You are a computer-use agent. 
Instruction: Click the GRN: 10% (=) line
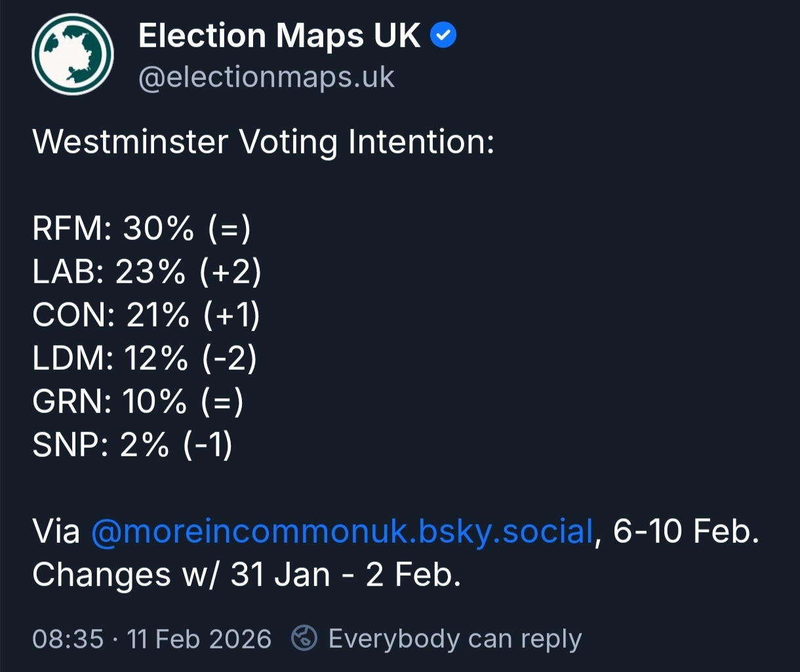pyautogui.click(x=138, y=401)
